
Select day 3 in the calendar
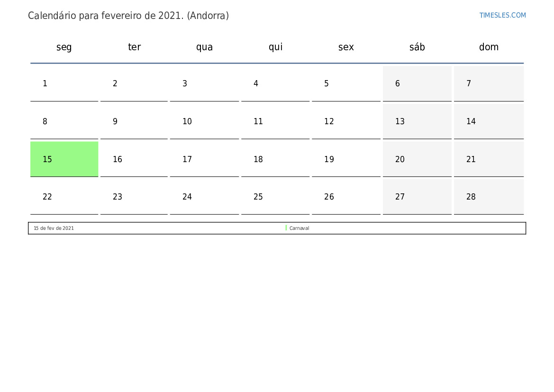pyautogui.click(x=204, y=84)
